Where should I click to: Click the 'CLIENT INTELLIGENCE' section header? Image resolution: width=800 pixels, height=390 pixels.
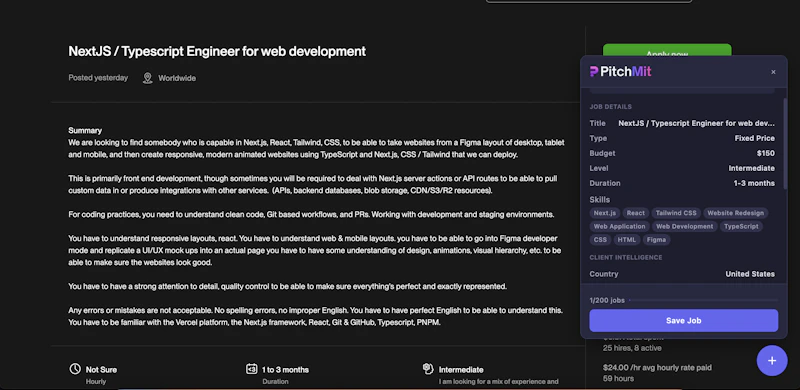pos(626,258)
